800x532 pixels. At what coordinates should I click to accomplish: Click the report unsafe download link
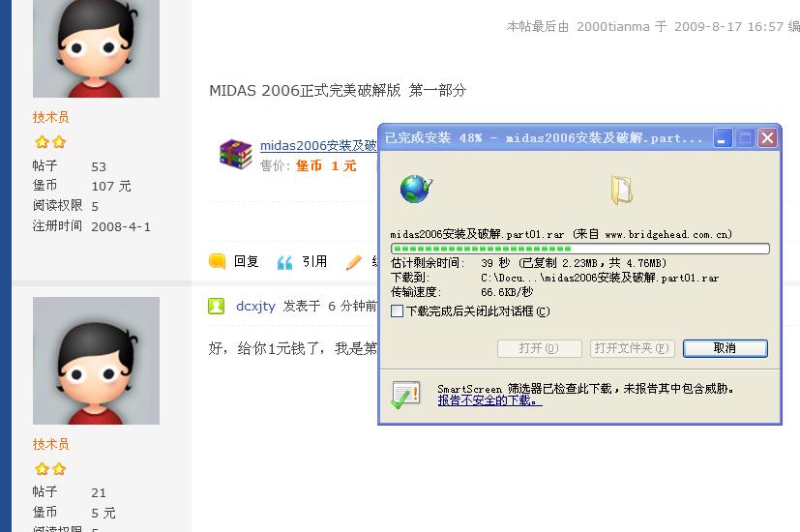[489, 400]
